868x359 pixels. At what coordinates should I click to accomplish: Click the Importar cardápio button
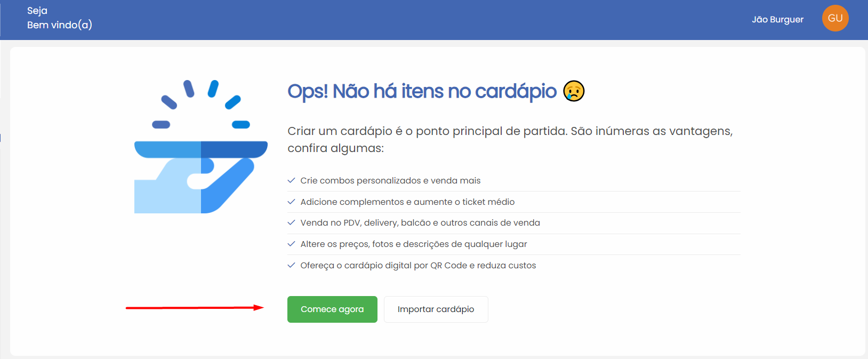point(436,309)
